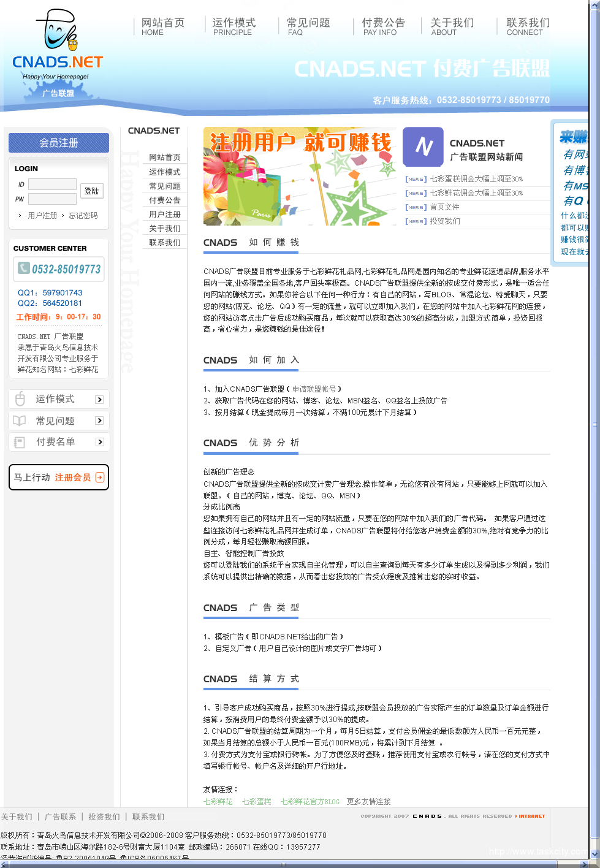The height and width of the screenshot is (868, 600).
Task: Click the blue N news logo icon
Action: coord(423,147)
